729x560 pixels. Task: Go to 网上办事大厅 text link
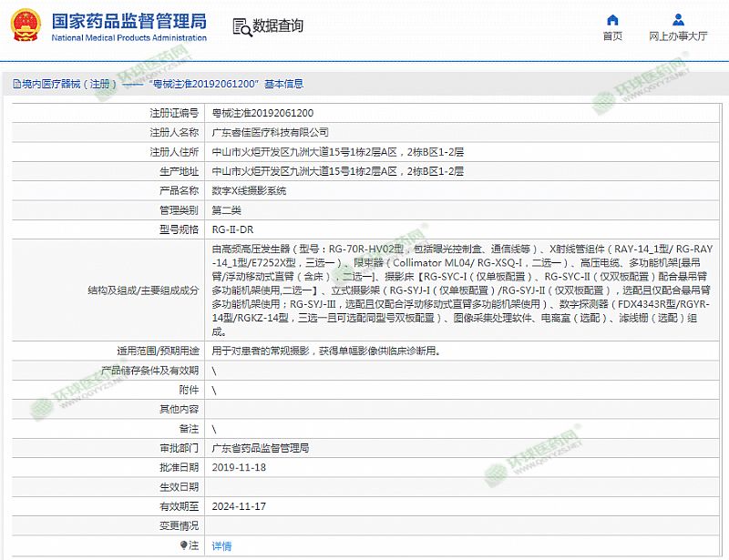[x=678, y=36]
